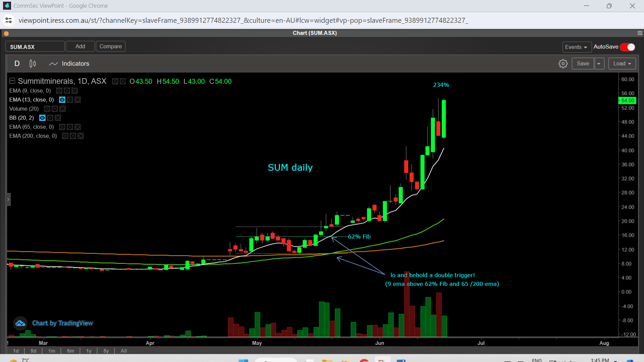The height and width of the screenshot is (362, 644).
Task: Select the 1d time range
Action: pyautogui.click(x=16, y=351)
